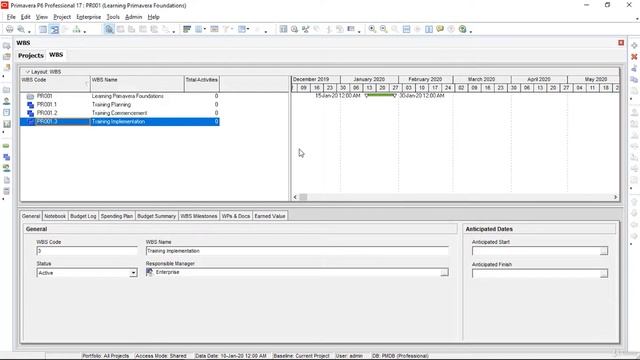
Task: Open the Anticipated Start date picker button
Action: pos(604,251)
